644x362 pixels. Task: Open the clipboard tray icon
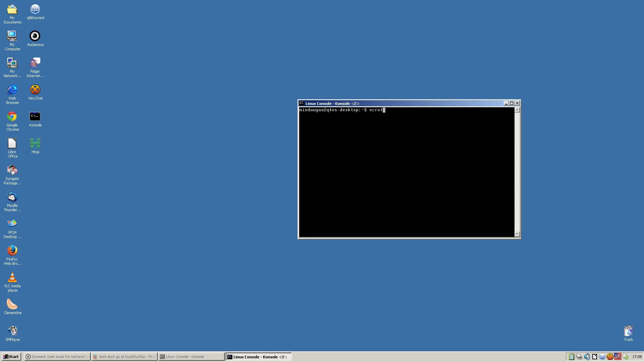pos(571,357)
